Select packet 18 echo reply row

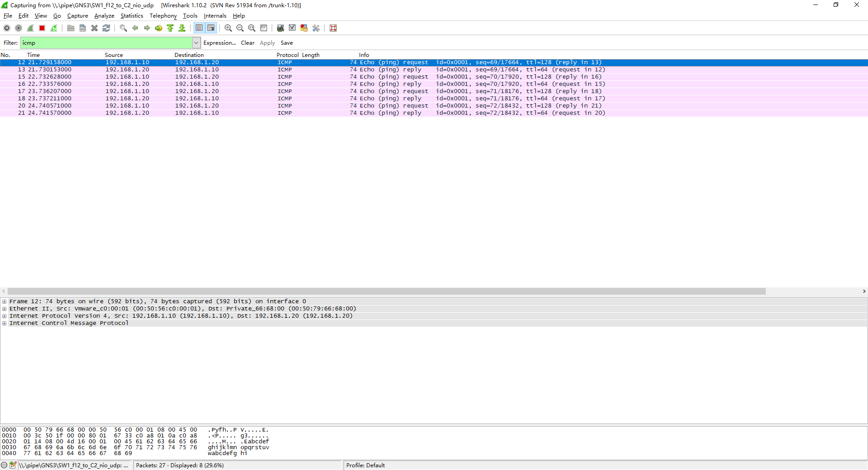[x=434, y=99]
